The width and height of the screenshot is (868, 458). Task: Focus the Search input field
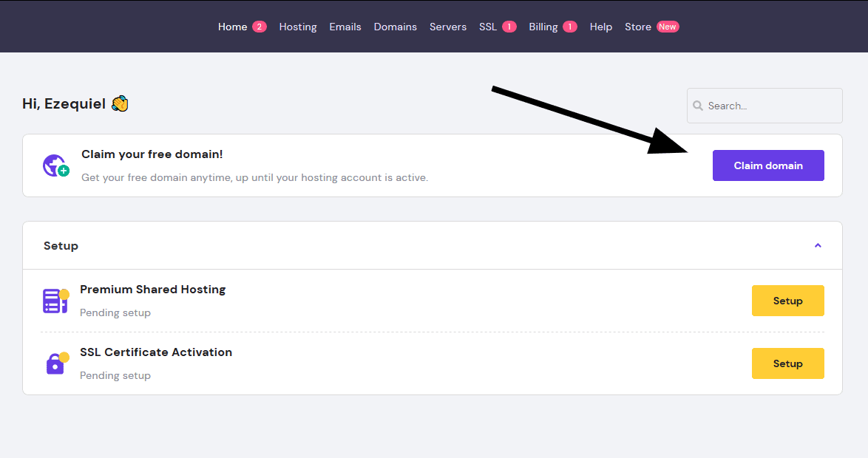[x=764, y=106]
